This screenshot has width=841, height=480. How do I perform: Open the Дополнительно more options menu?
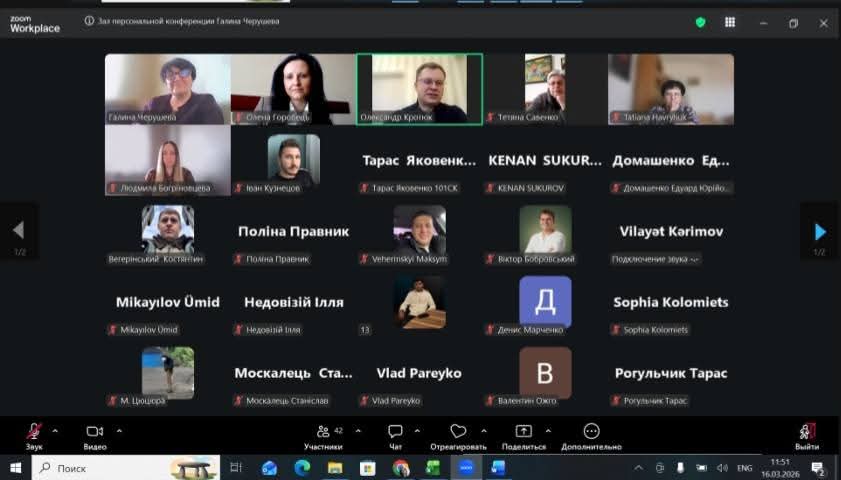[591, 431]
